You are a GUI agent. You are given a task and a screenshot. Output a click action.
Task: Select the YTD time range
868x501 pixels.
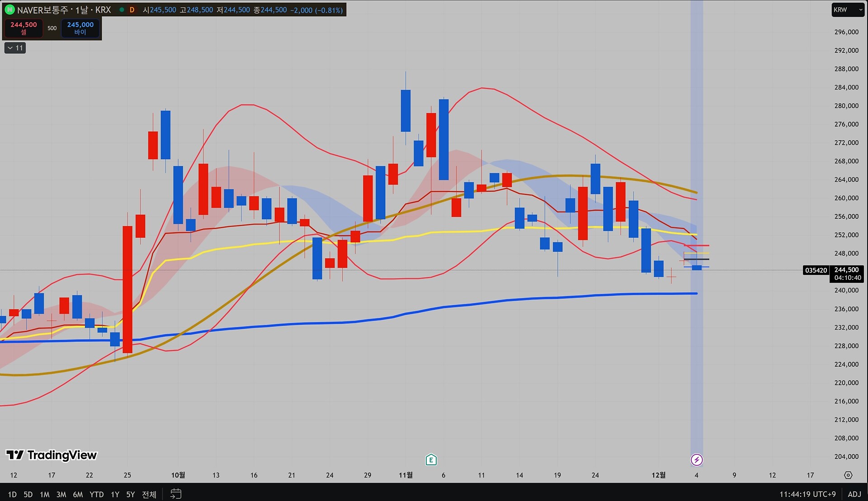tap(96, 494)
